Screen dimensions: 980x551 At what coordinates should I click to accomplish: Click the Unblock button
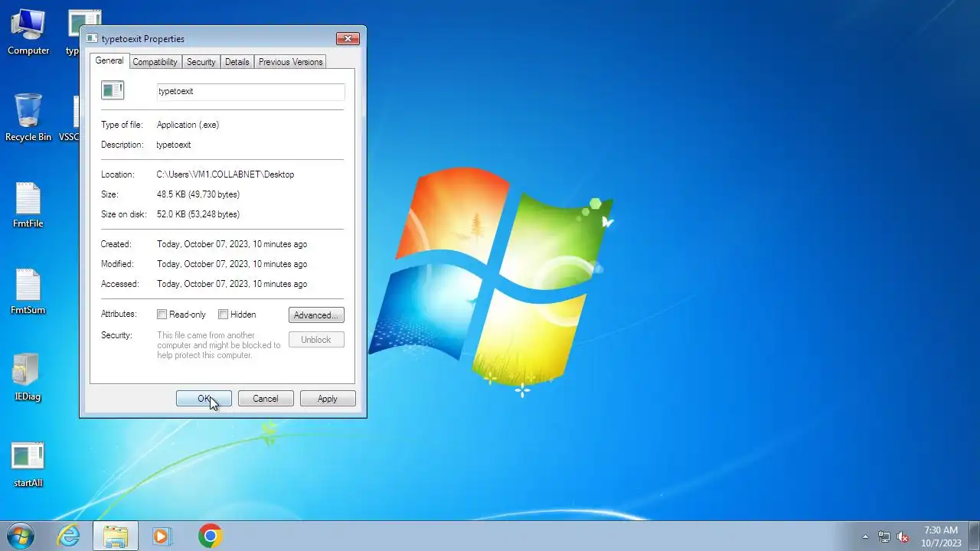click(x=316, y=340)
